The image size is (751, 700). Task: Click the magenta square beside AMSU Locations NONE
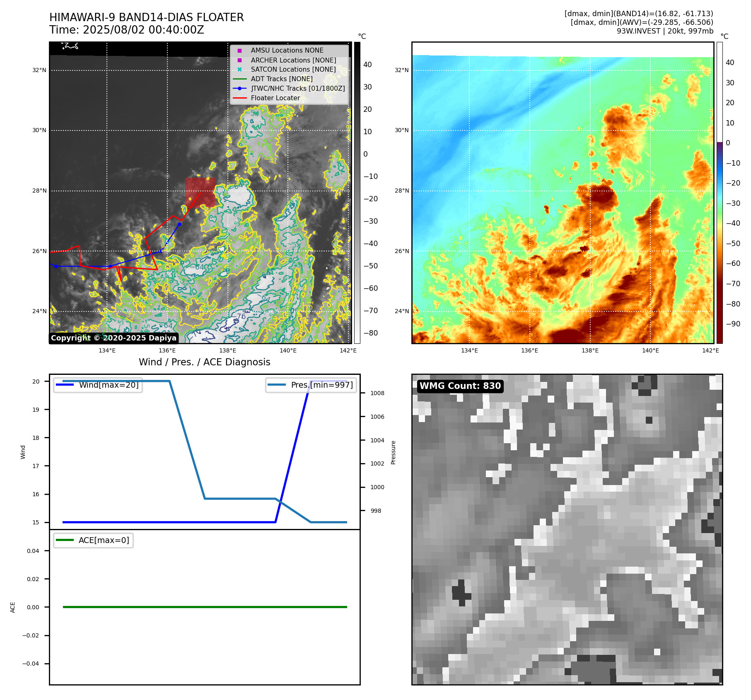[x=239, y=51]
